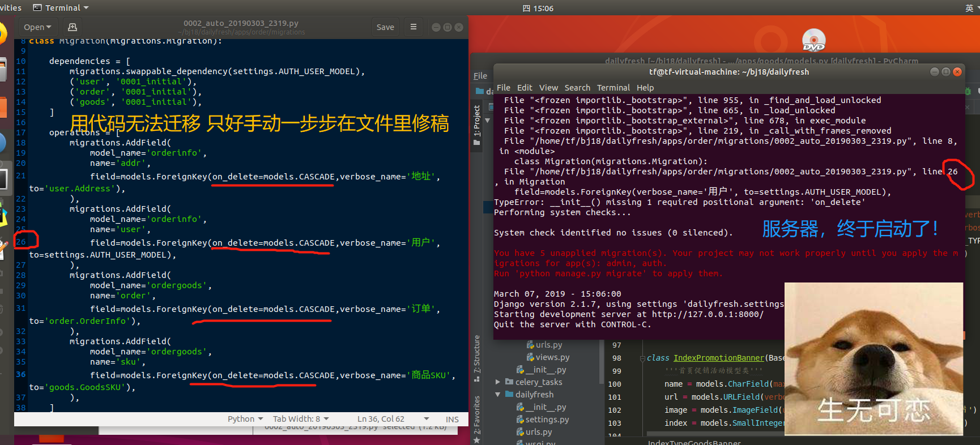Image resolution: width=980 pixels, height=445 pixels.
Task: Expand the Open file dropdown in gedit
Action: (37, 27)
